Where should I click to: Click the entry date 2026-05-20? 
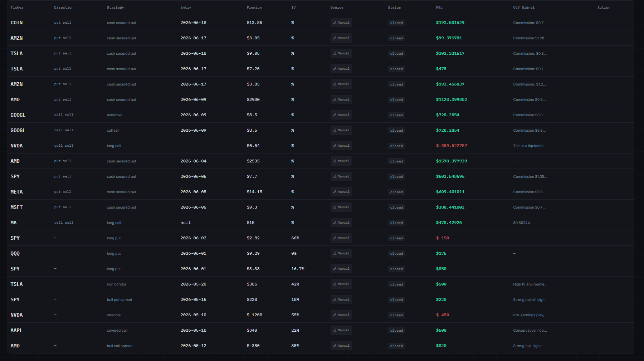coord(193,284)
